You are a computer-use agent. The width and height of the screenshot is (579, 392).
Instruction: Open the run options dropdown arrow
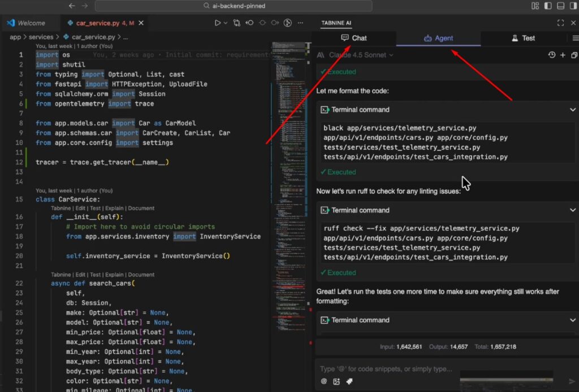click(226, 23)
